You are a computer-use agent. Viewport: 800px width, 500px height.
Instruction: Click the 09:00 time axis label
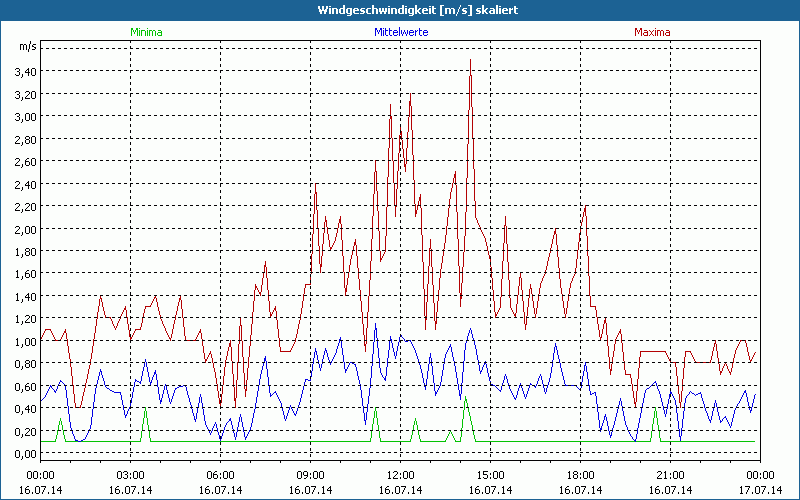click(x=311, y=475)
